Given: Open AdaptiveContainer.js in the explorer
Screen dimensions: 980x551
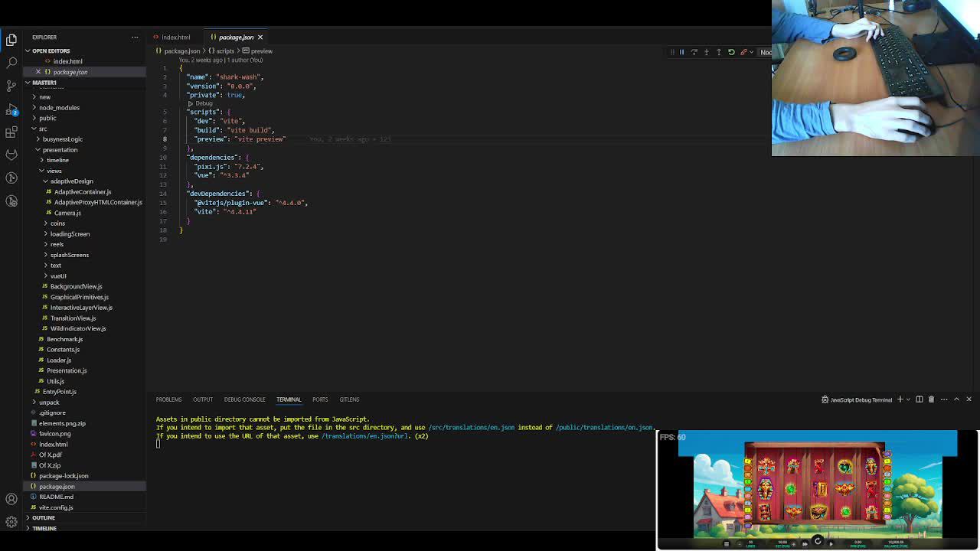Looking at the screenshot, I should (x=83, y=192).
